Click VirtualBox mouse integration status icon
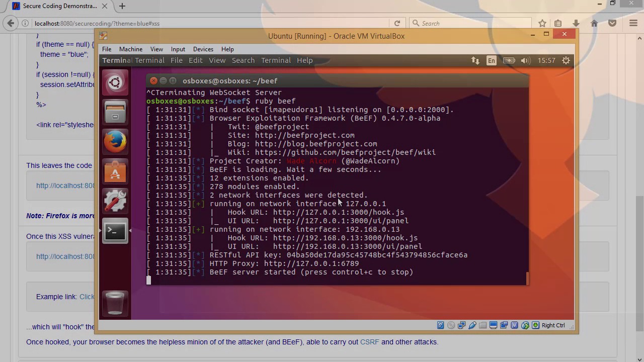The width and height of the screenshot is (644, 362). tap(525, 325)
